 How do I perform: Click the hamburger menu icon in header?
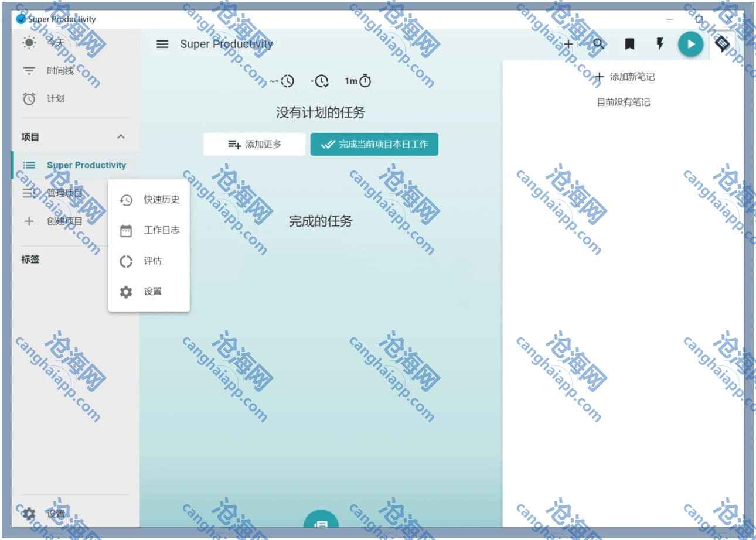tap(162, 44)
